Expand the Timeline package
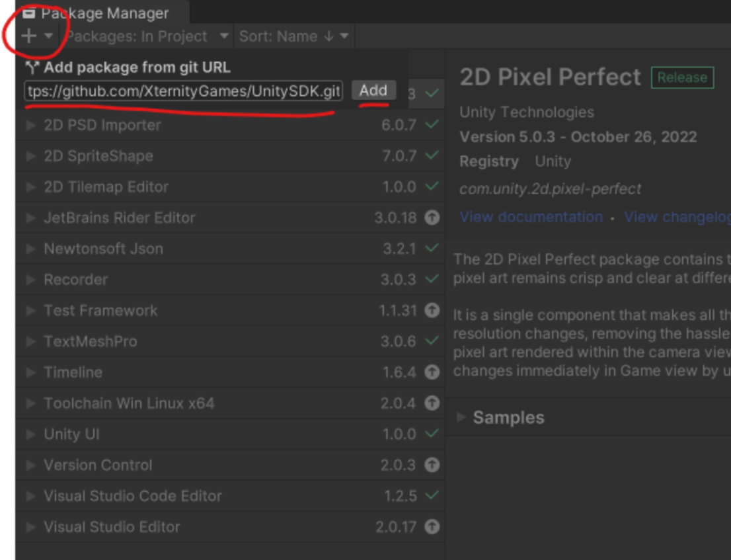 point(31,372)
